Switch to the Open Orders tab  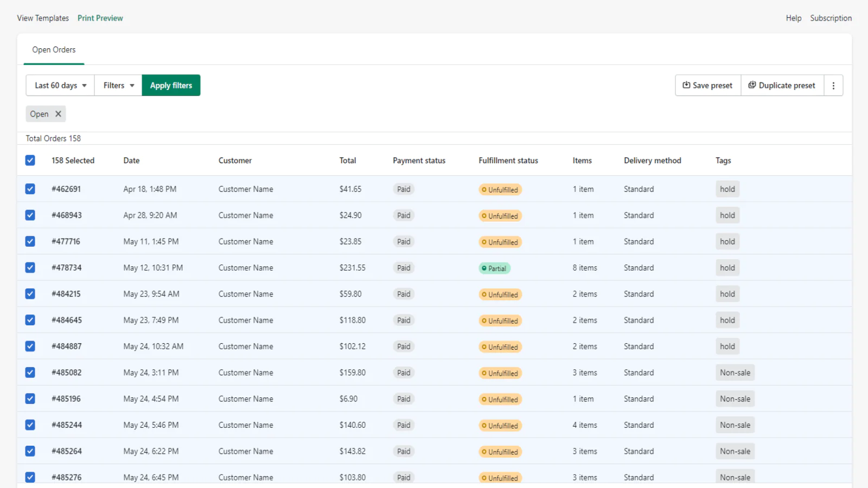point(54,50)
